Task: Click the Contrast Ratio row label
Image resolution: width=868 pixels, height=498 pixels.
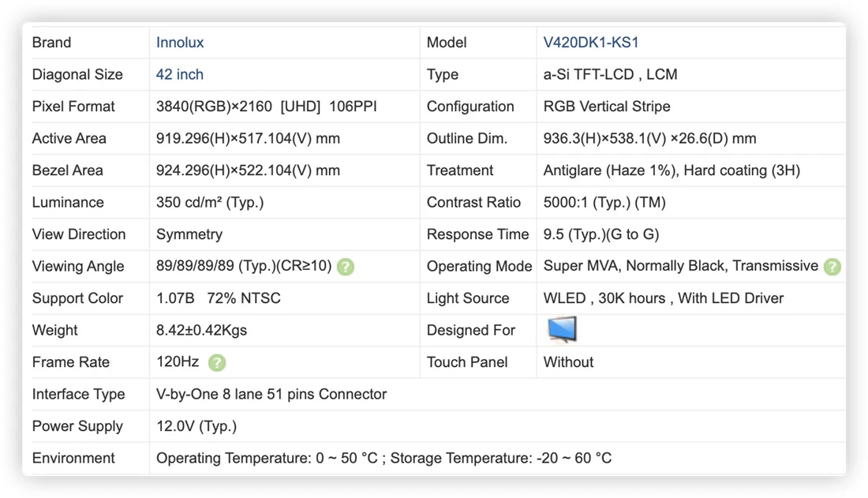Action: [473, 202]
